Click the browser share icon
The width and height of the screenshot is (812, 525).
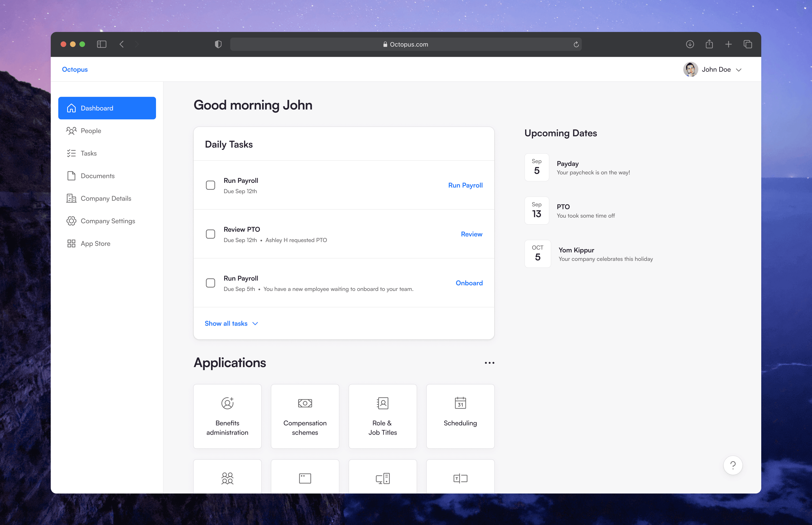point(709,44)
